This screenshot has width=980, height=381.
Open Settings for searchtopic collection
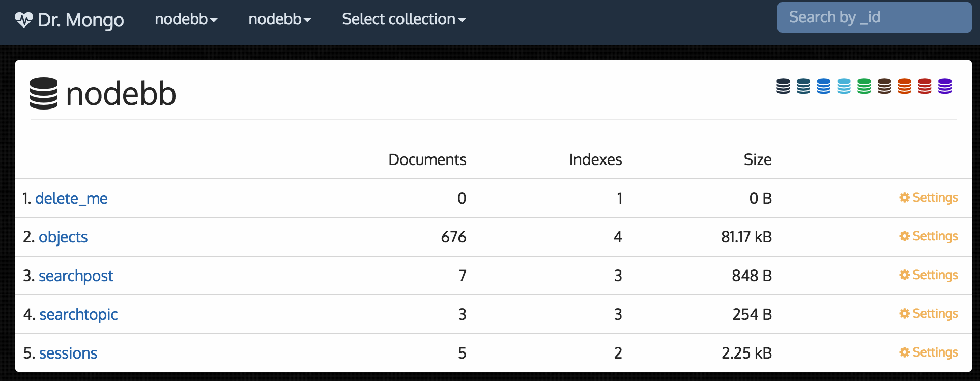click(928, 314)
